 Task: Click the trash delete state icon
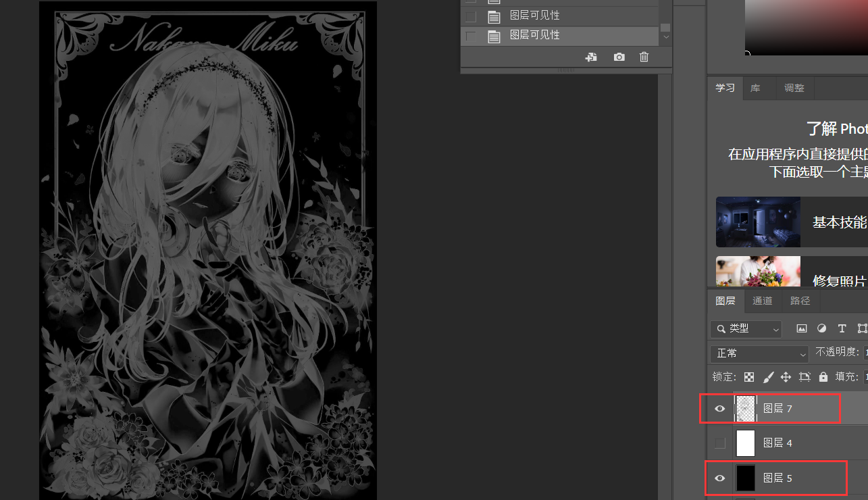(x=644, y=57)
